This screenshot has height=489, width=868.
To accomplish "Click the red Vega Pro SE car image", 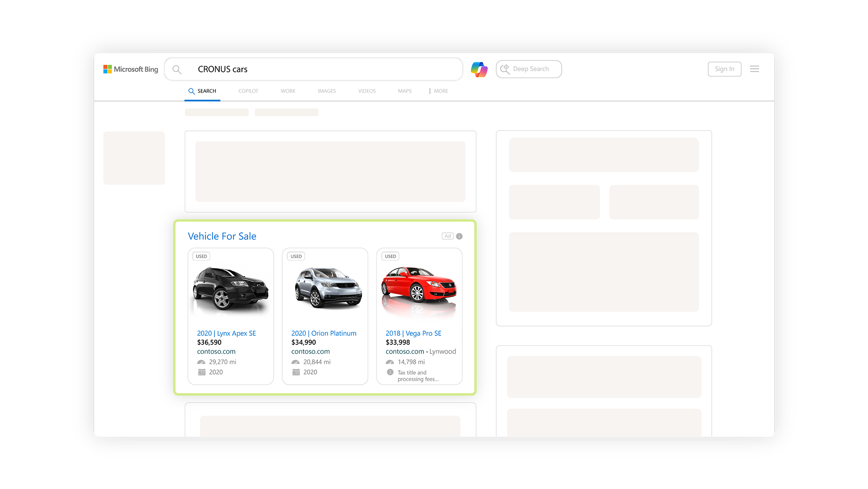I will click(419, 288).
